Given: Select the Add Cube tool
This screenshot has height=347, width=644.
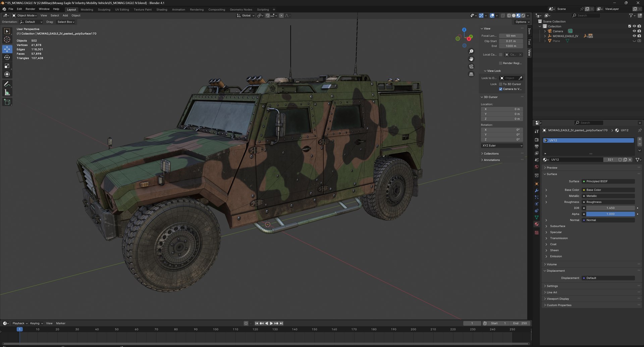Looking at the screenshot, I should 7,102.
